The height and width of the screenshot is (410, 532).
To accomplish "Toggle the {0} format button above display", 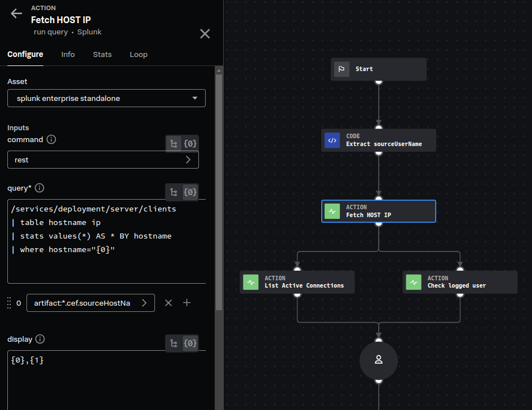I will click(x=190, y=343).
